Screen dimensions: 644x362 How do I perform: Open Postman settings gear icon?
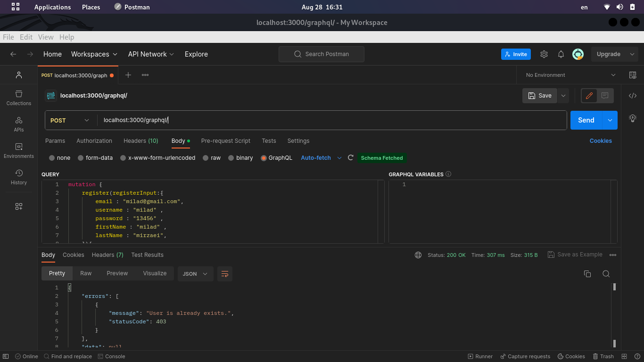tap(544, 54)
